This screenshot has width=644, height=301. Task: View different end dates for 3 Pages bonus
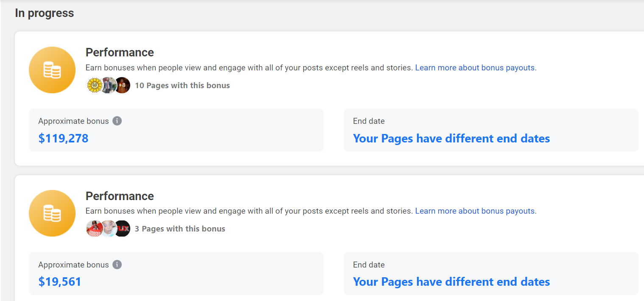(x=451, y=281)
